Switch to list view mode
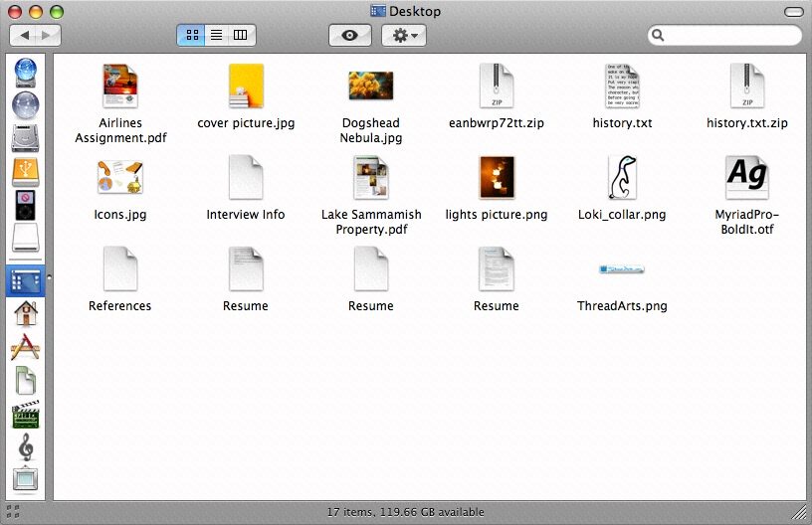This screenshot has width=812, height=525. tap(217, 35)
